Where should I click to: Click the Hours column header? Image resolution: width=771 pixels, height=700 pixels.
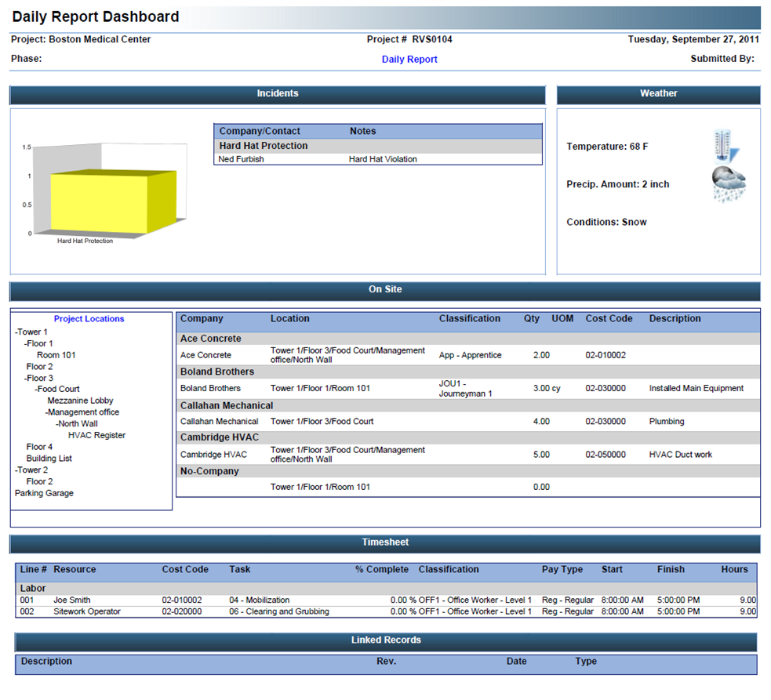coord(734,569)
